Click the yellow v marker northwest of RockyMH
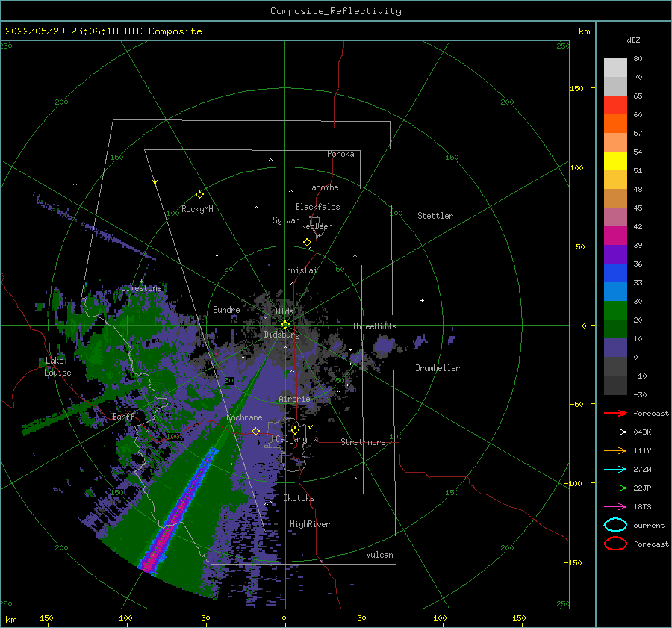Viewport: 672px width, 628px height. 155,182
